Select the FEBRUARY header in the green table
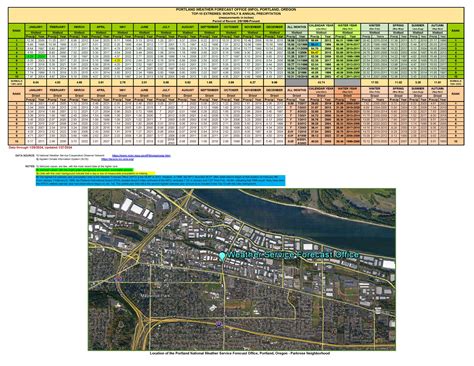Screen dimensions: 474x366 point(57,27)
